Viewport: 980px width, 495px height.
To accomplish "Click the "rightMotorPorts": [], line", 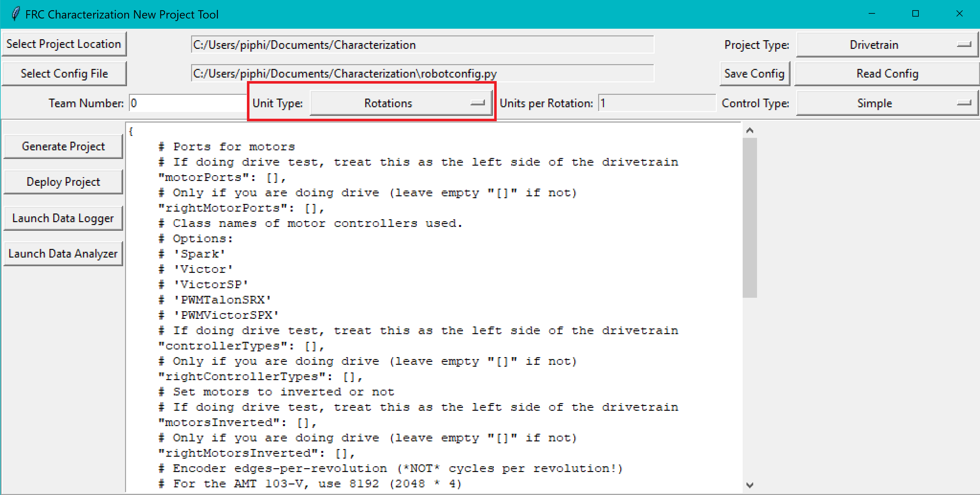I will point(241,208).
